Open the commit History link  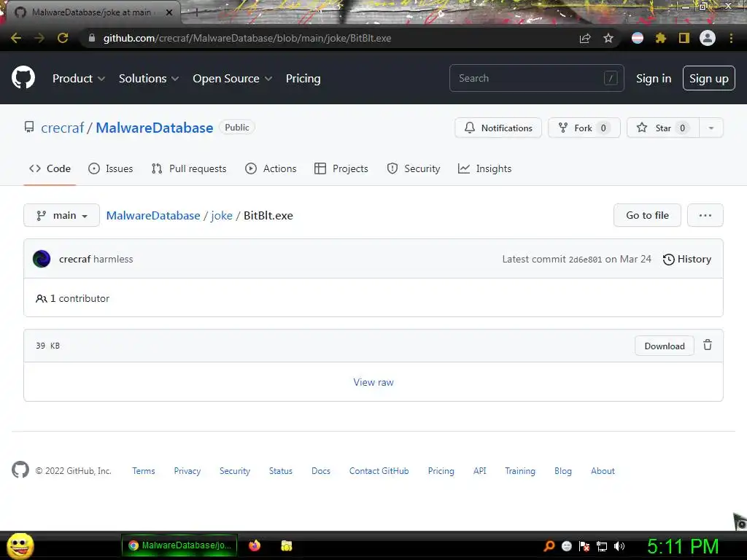pyautogui.click(x=687, y=259)
